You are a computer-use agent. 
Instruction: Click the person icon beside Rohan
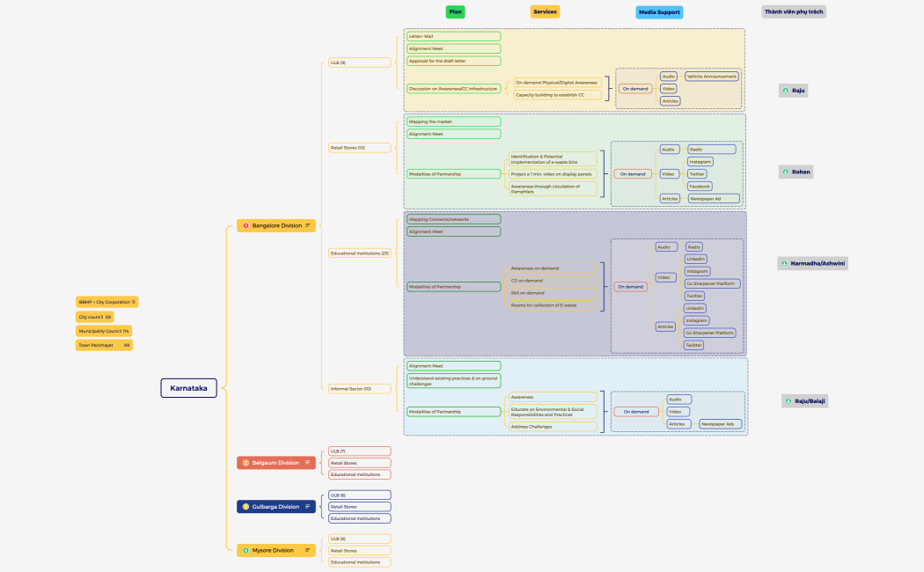tap(785, 172)
